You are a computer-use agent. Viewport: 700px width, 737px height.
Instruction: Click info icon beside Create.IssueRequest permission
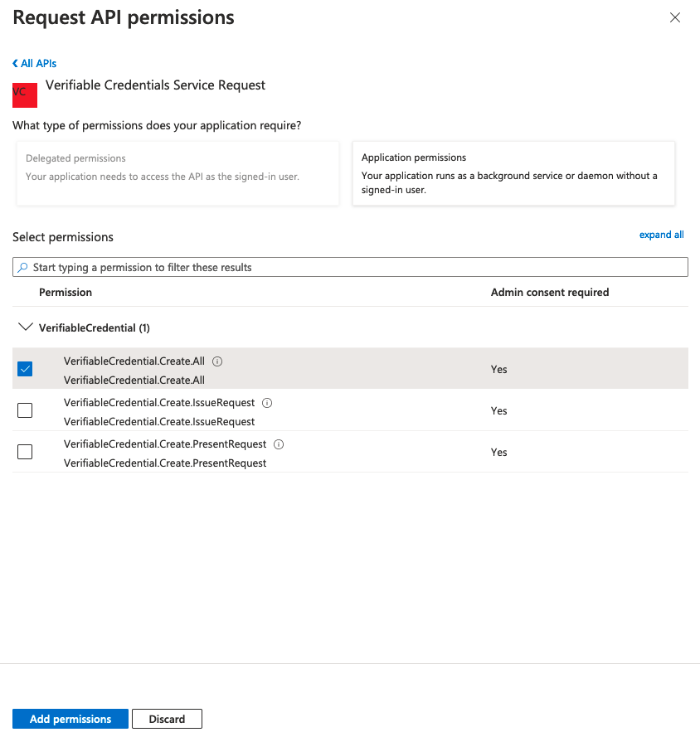tap(267, 403)
